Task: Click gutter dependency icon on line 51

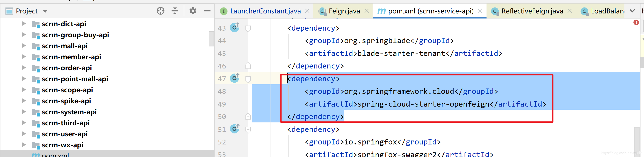Action: click(234, 128)
